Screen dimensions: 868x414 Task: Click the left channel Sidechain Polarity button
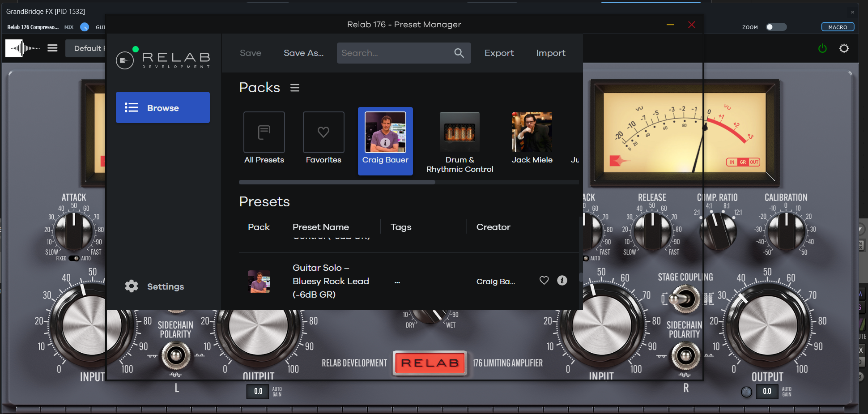tap(176, 355)
